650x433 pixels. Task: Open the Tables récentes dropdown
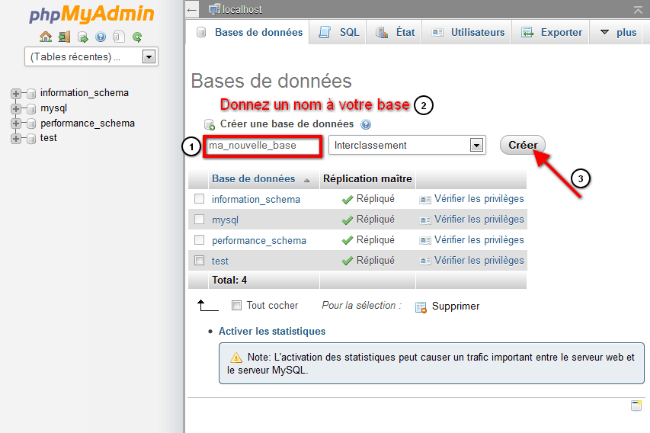(91, 57)
